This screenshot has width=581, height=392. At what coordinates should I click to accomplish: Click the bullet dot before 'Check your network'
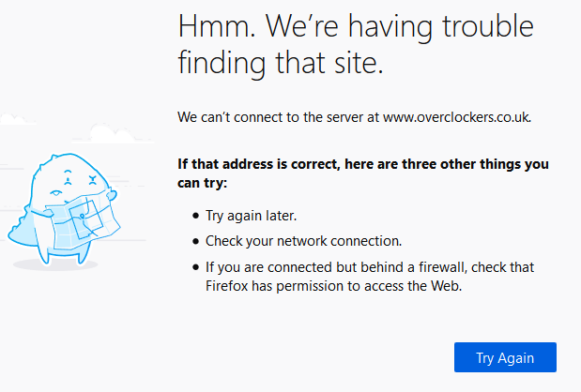pyautogui.click(x=195, y=241)
